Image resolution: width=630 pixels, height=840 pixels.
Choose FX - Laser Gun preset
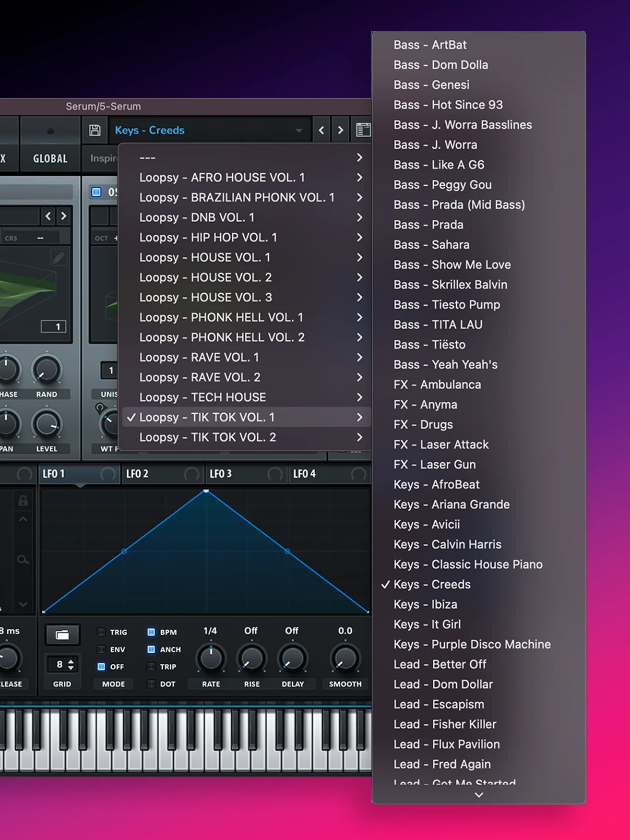tap(478, 465)
